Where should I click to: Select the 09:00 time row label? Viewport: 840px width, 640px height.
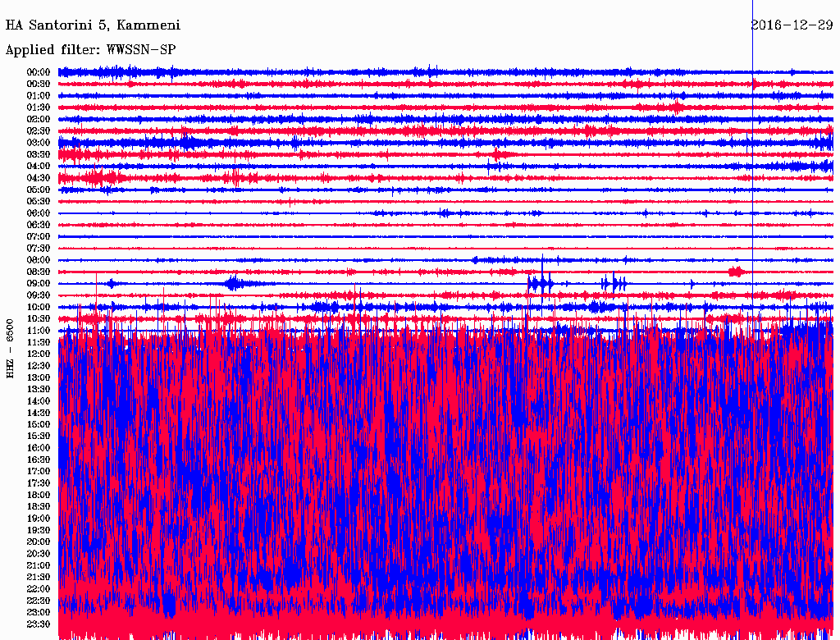click(39, 284)
